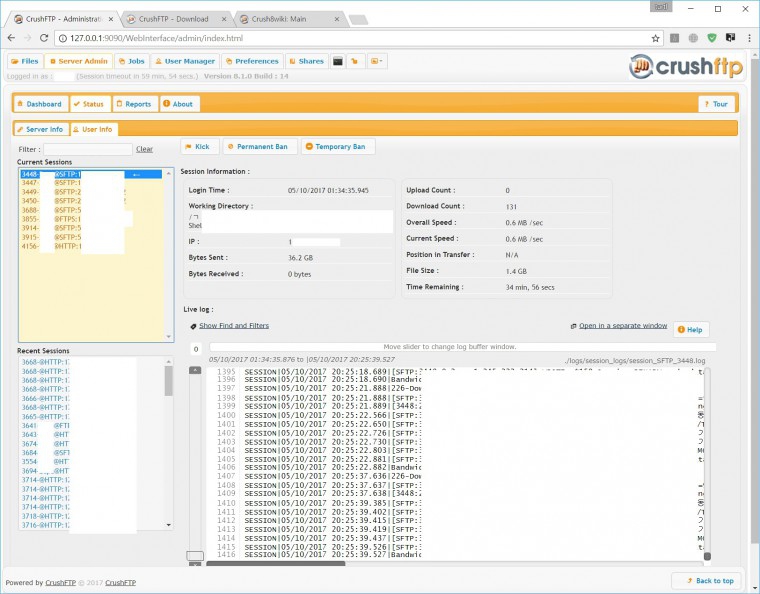Click the live log vertical scrollbar thumb
Image resolution: width=760 pixels, height=594 pixels.
tap(707, 556)
